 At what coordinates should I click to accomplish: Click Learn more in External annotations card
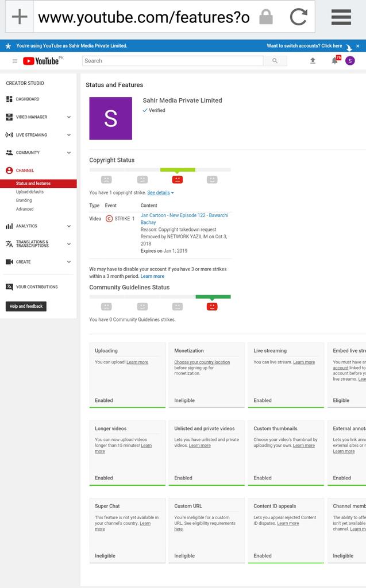[x=344, y=451]
